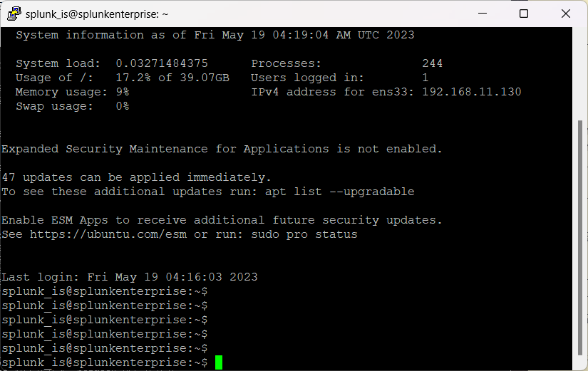Click the IP address 192.168.11.130
588x371 pixels.
point(471,92)
